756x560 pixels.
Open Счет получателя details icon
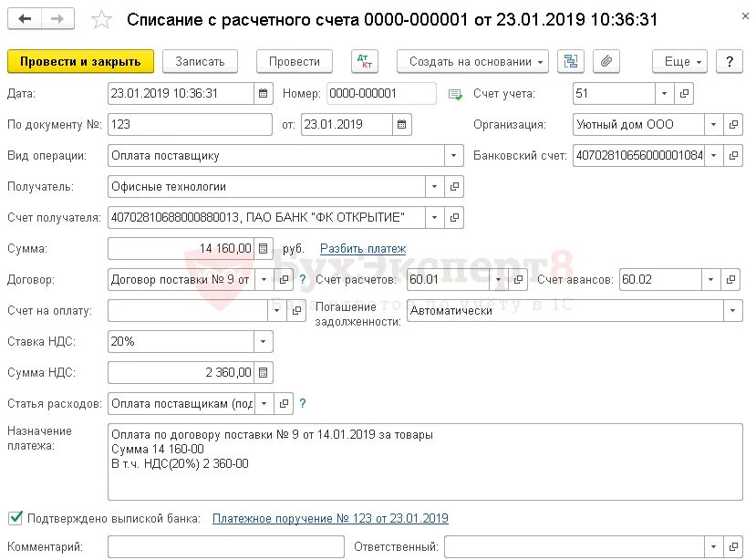point(454,218)
